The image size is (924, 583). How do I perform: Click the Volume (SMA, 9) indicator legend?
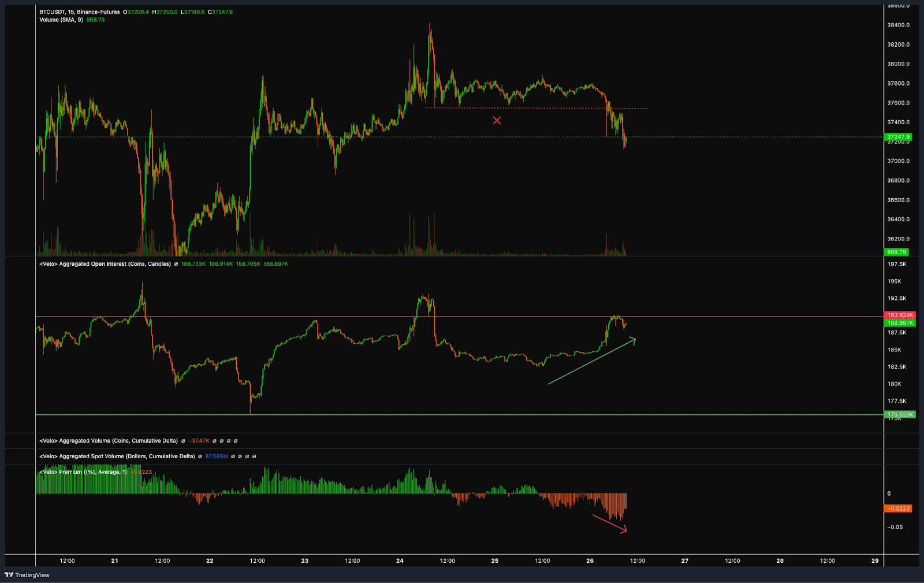tap(61, 20)
